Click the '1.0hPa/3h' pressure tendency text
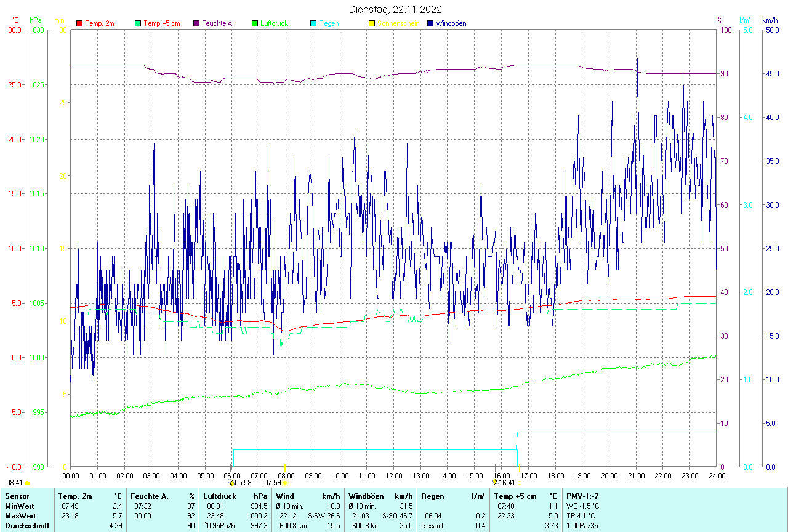 pos(582,526)
